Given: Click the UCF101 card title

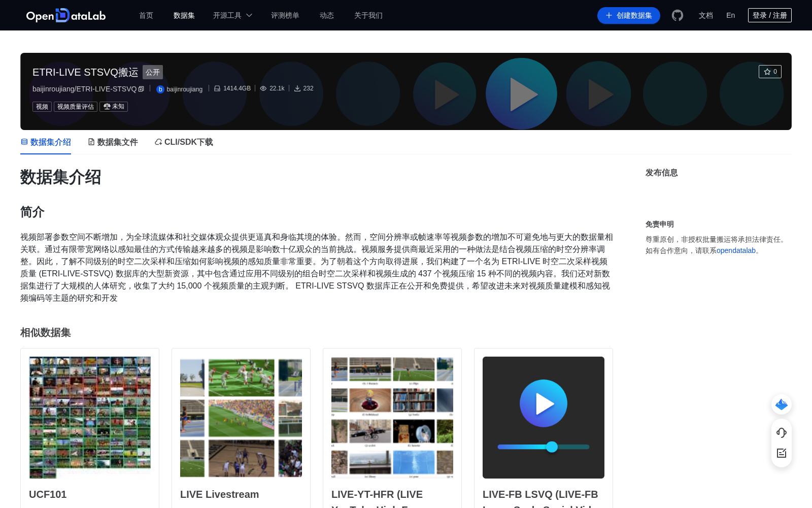Looking at the screenshot, I should (48, 494).
